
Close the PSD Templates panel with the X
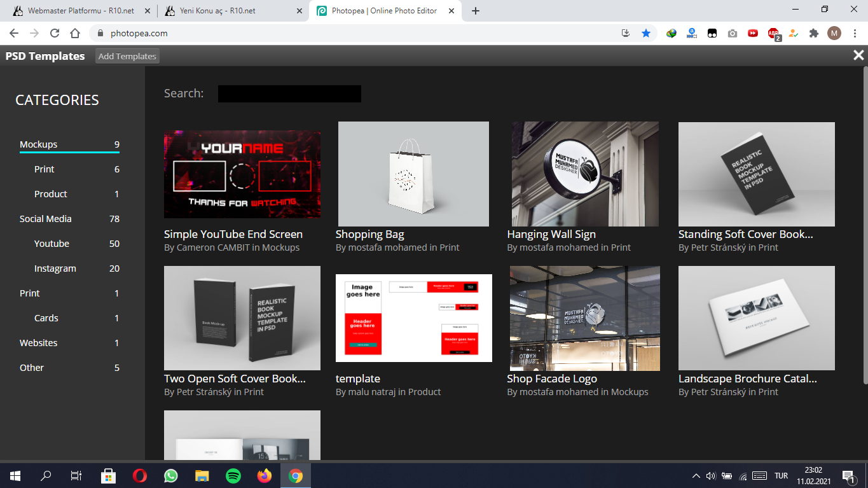[858, 55]
